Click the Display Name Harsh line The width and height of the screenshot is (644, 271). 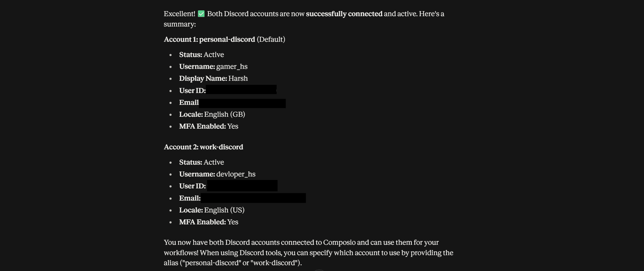pos(213,78)
